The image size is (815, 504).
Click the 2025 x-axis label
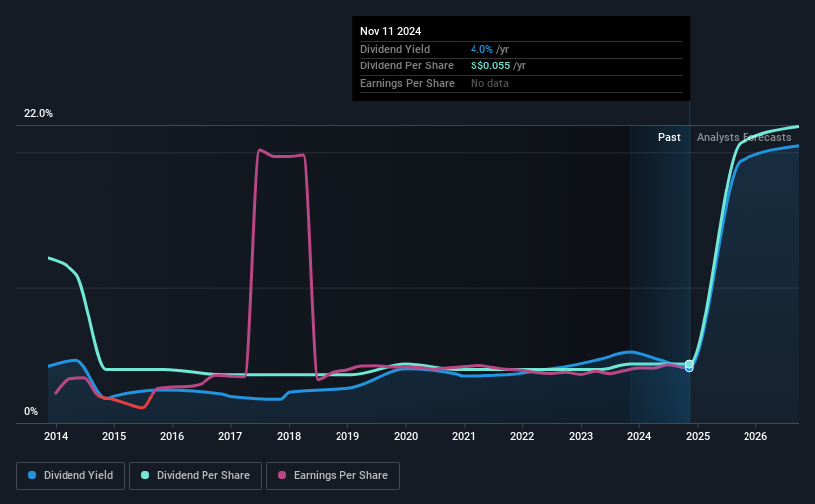coord(698,436)
